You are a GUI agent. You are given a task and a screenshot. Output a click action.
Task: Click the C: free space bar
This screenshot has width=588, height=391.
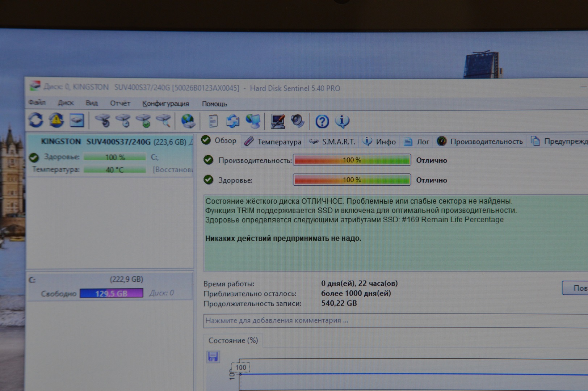[112, 293]
